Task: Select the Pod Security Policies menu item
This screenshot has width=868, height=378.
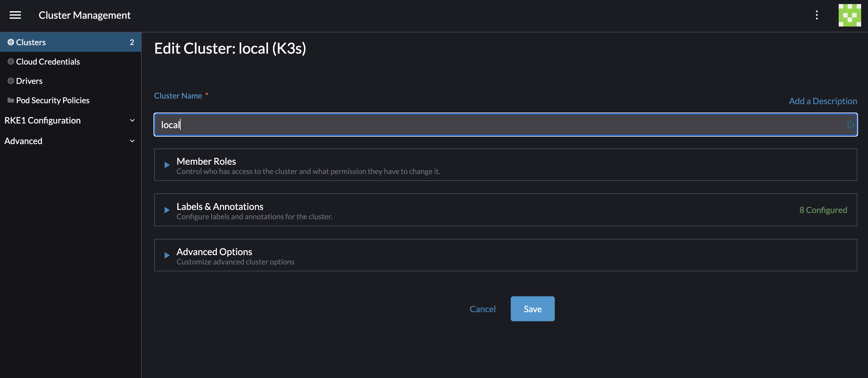Action: pyautogui.click(x=53, y=100)
